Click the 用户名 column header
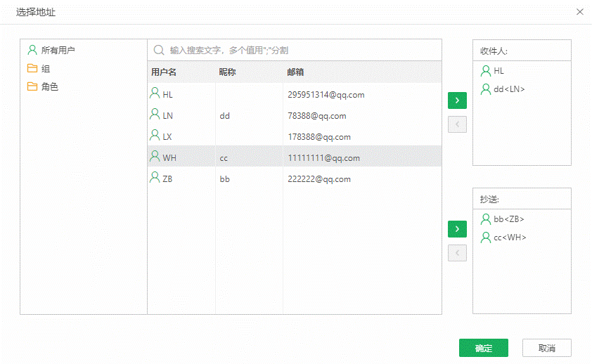Screen dimensions: 592x364 coord(164,72)
